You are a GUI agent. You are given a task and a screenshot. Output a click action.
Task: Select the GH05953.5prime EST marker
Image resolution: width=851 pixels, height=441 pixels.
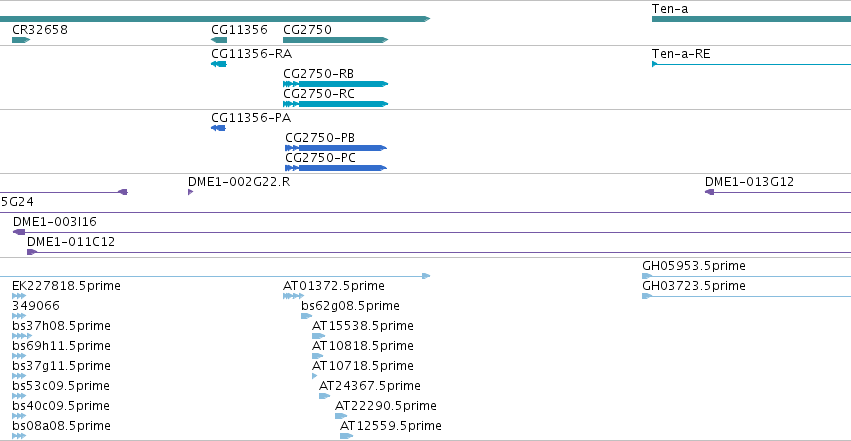(x=647, y=276)
